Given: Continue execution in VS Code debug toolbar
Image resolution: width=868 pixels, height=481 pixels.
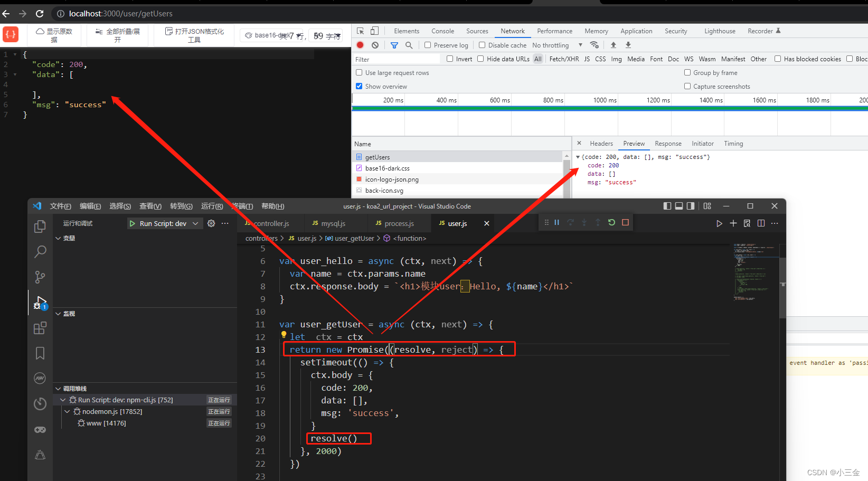Looking at the screenshot, I should point(556,222).
